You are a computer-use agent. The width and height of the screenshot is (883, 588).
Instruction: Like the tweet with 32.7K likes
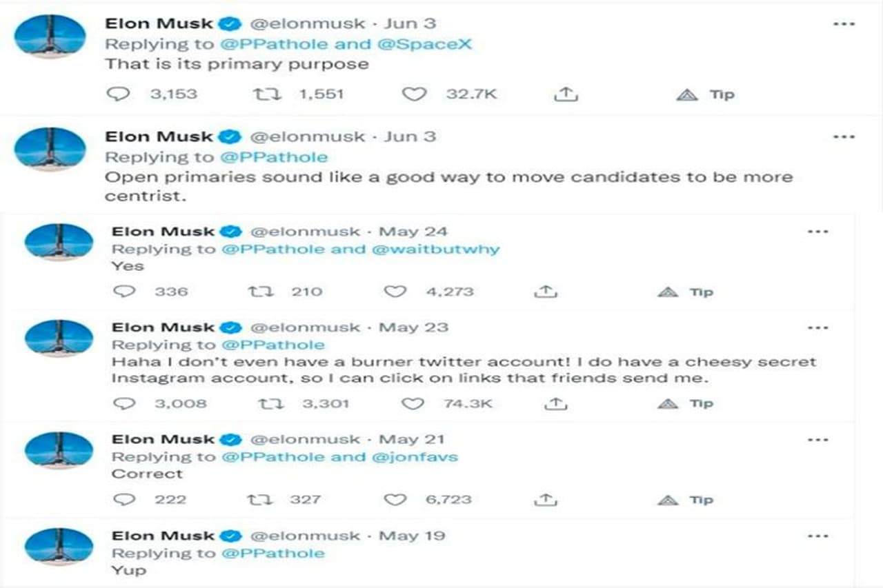click(414, 94)
